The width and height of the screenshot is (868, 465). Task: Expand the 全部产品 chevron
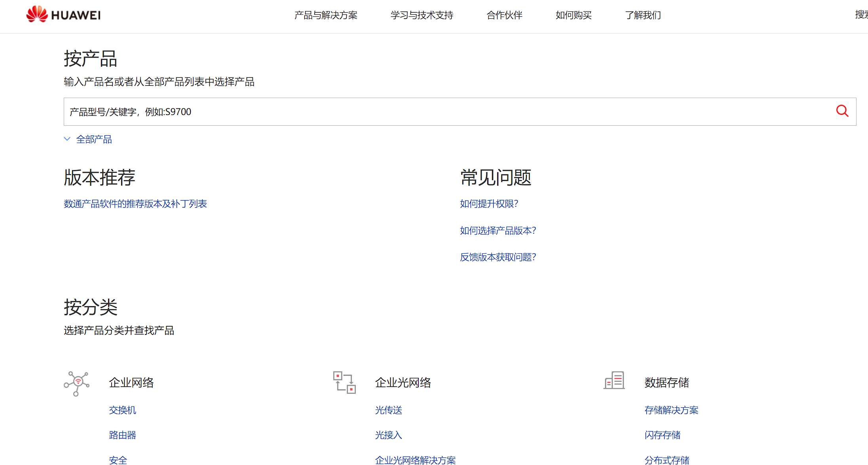[x=67, y=139]
